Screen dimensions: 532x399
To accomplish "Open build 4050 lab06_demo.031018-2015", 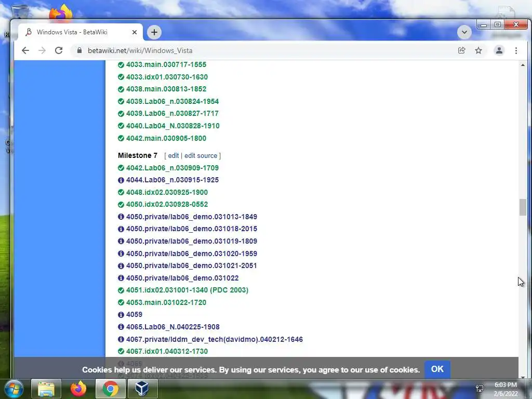I will 192,229.
